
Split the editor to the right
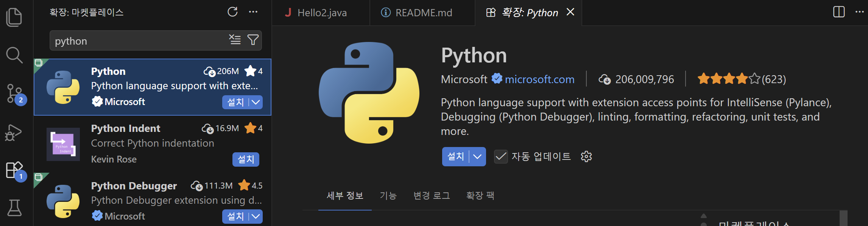(x=839, y=12)
